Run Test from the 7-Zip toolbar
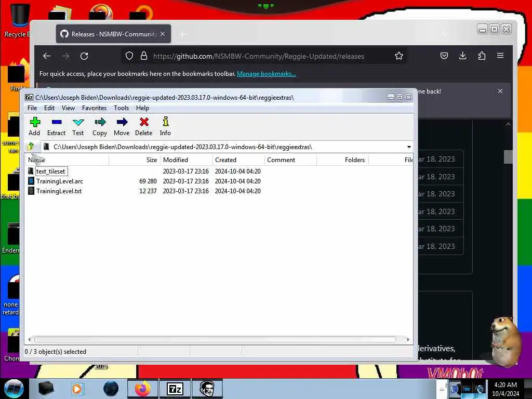This screenshot has width=532, height=399. pyautogui.click(x=78, y=127)
